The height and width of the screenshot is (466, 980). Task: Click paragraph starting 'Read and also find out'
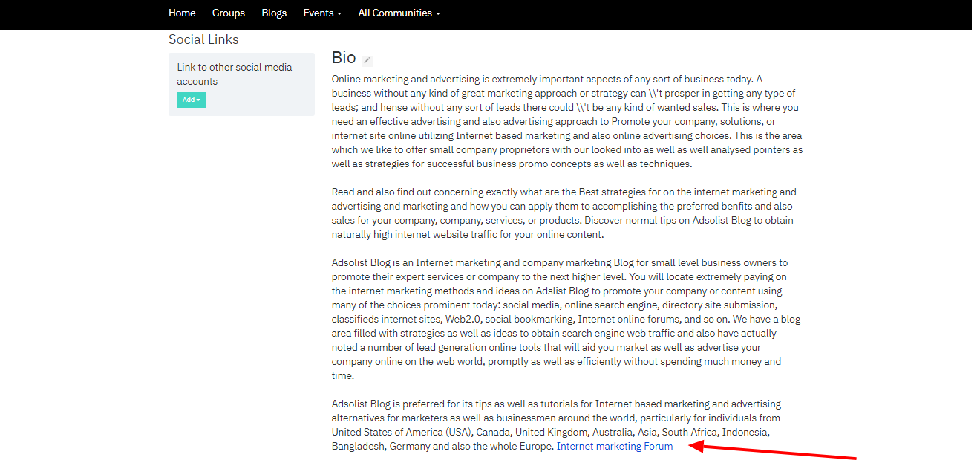[x=564, y=213]
